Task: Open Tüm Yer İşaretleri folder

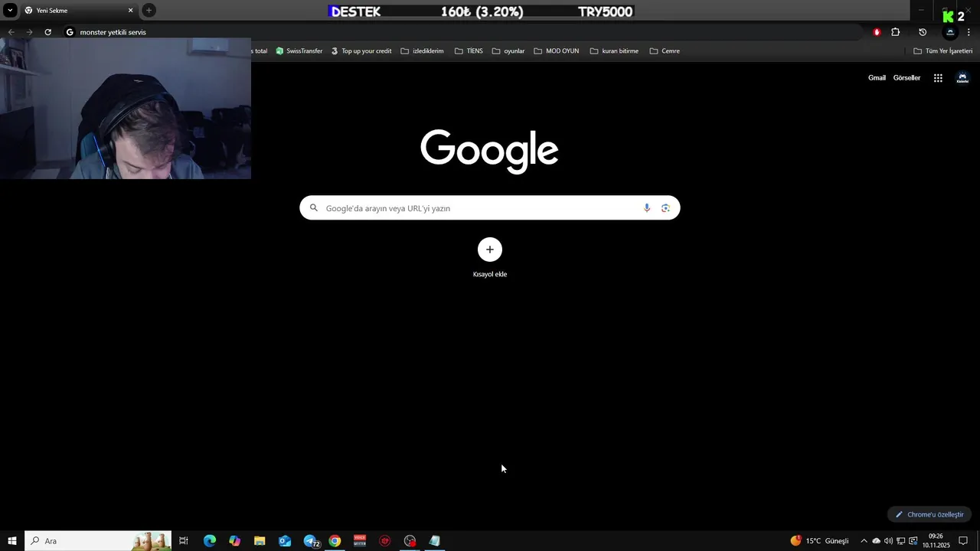Action: click(942, 51)
